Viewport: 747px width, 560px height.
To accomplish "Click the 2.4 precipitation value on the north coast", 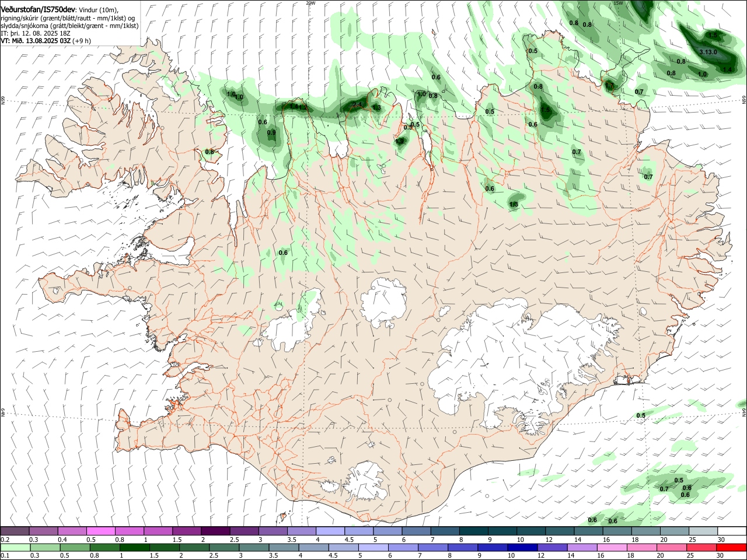I will 357,104.
